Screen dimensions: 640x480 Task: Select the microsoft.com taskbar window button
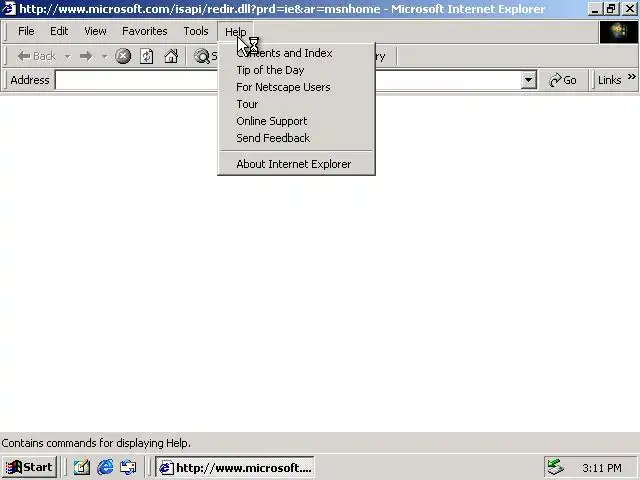point(235,467)
